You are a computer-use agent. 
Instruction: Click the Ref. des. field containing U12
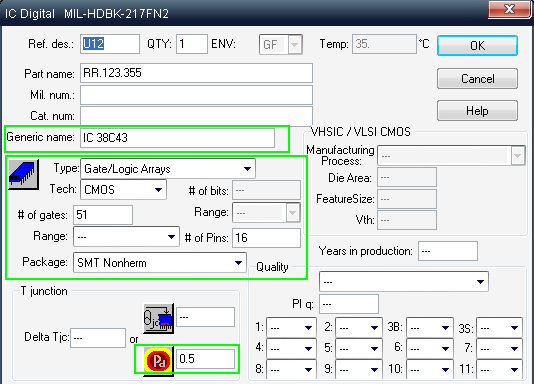tap(110, 44)
